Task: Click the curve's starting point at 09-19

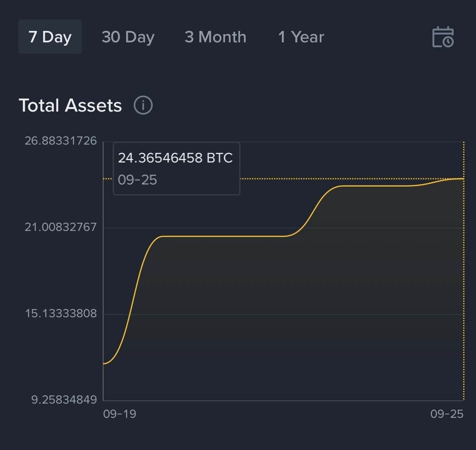Action: tap(105, 363)
